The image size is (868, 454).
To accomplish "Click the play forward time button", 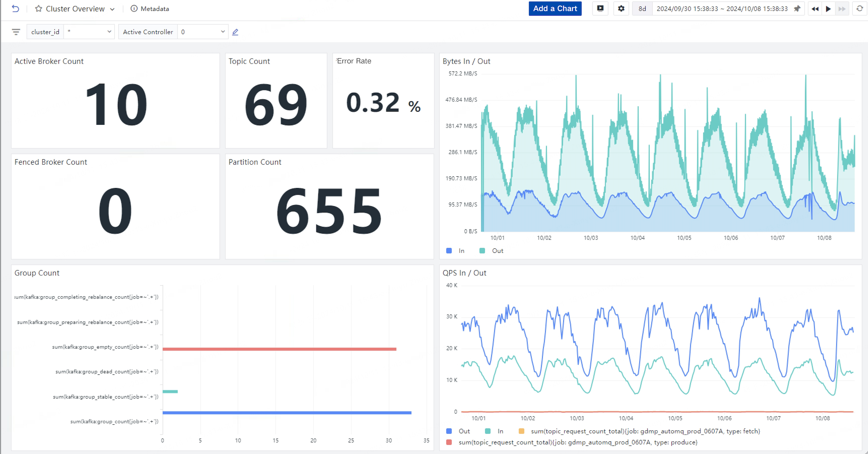I will click(x=828, y=9).
